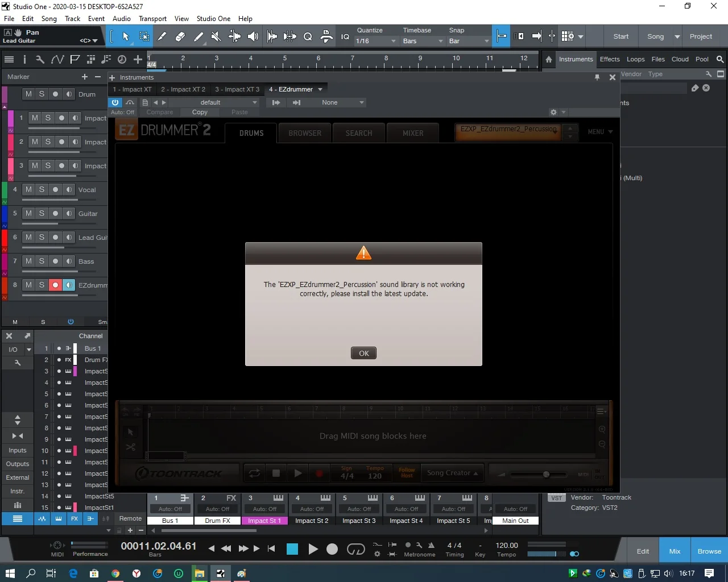Toggle monitor on EZdrummer track
Viewport: 728px width, 582px height.
(x=69, y=285)
